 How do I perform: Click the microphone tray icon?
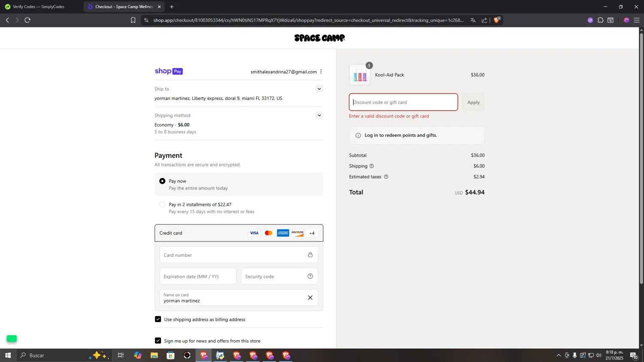coord(575,355)
